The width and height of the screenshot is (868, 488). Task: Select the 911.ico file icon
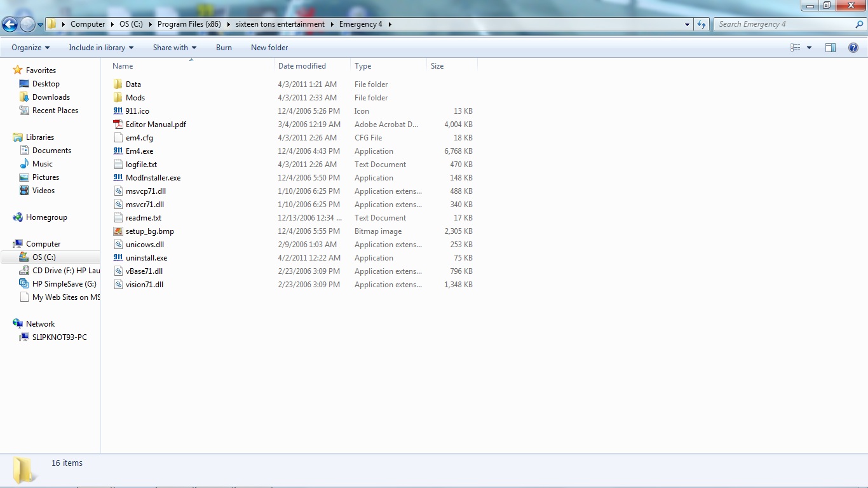pos(118,111)
